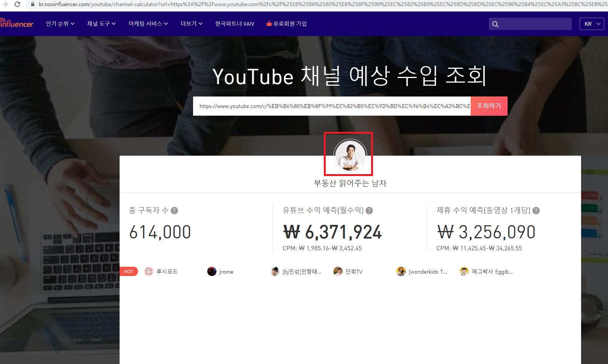Open the [wonderkids T... channel link
The height and width of the screenshot is (364, 608).
(428, 272)
